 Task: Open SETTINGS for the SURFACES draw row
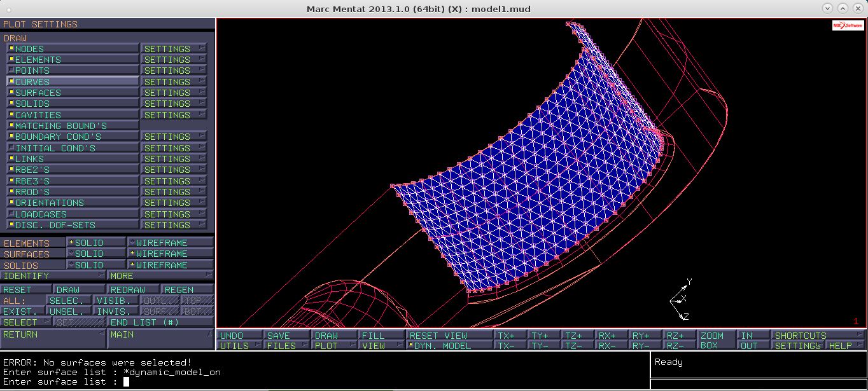pyautogui.click(x=174, y=93)
